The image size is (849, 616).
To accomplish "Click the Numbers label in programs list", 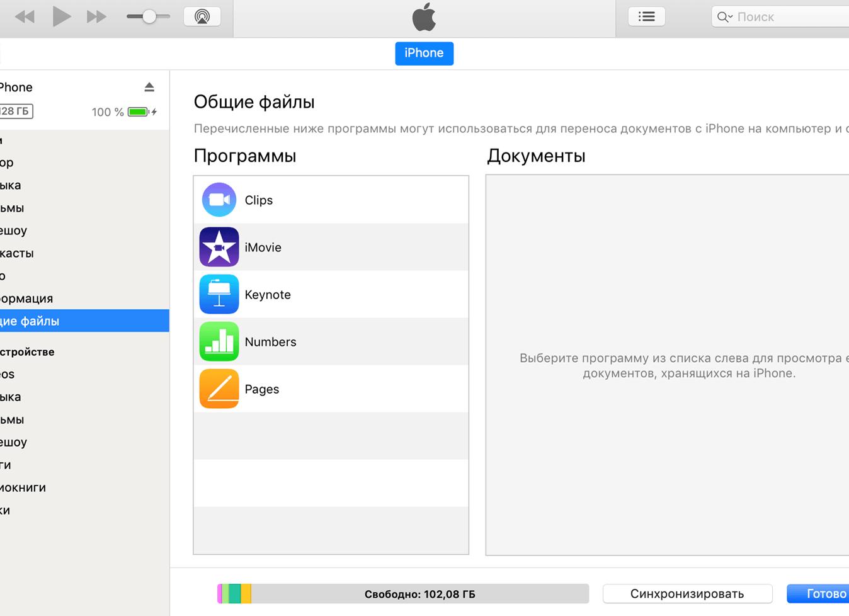I will (x=270, y=342).
